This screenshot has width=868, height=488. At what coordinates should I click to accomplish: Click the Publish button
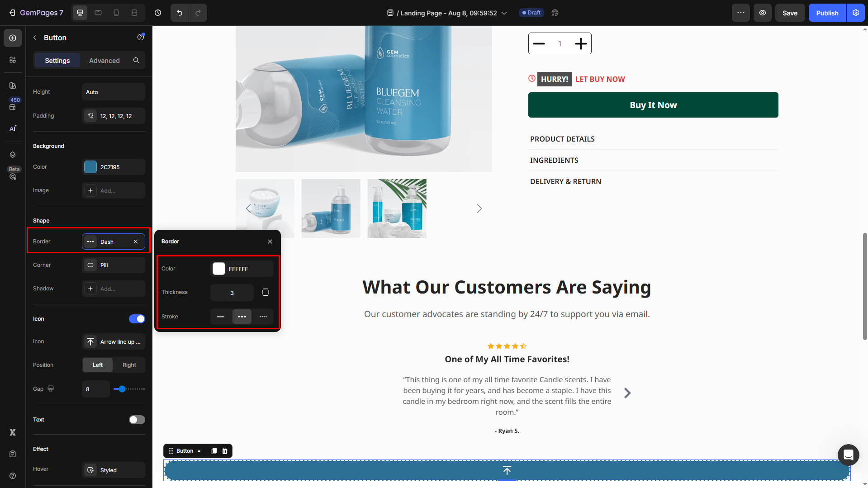(827, 13)
